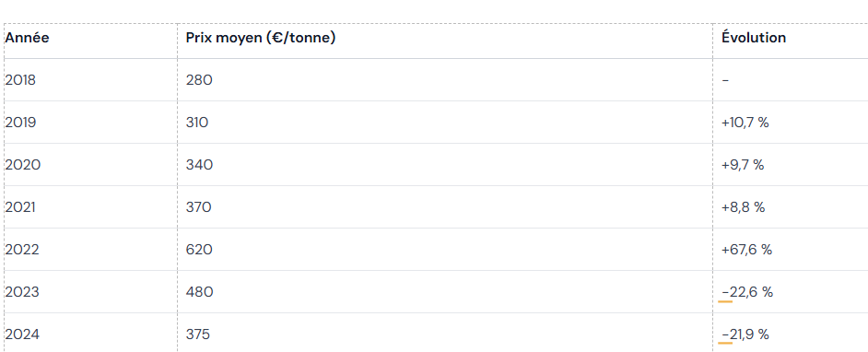Click the underlined −21,9 % value
868x352 pixels.
[x=745, y=334]
